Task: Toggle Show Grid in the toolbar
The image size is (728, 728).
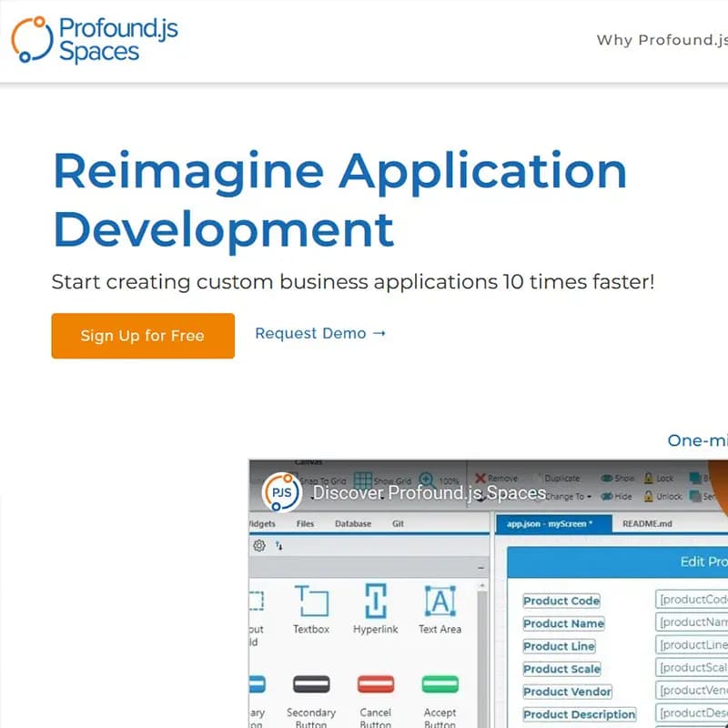Action: 382,480
